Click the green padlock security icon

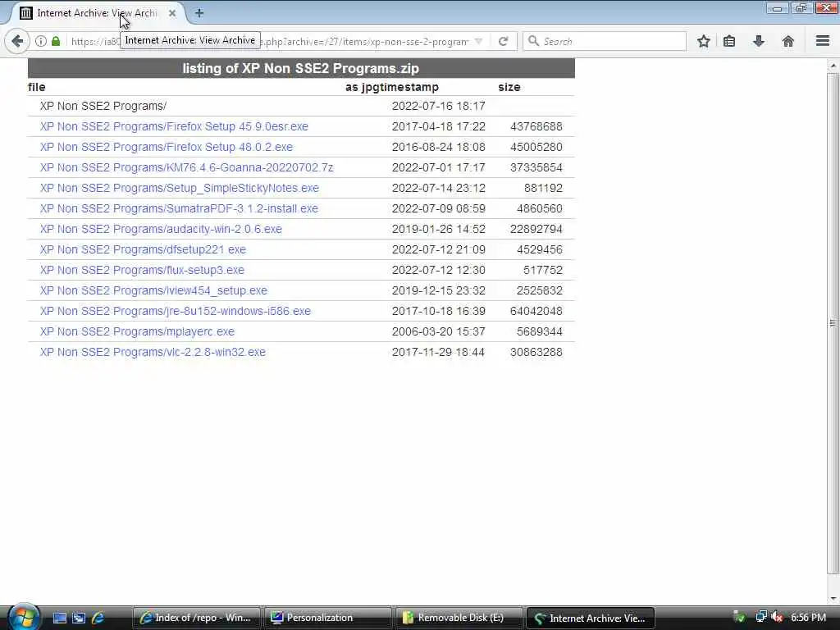(56, 41)
